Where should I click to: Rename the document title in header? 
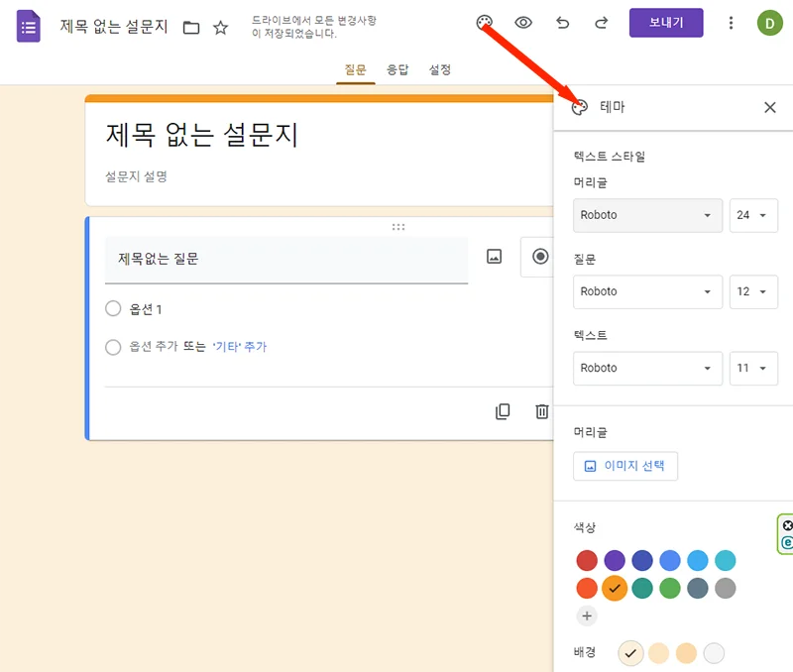pos(114,27)
